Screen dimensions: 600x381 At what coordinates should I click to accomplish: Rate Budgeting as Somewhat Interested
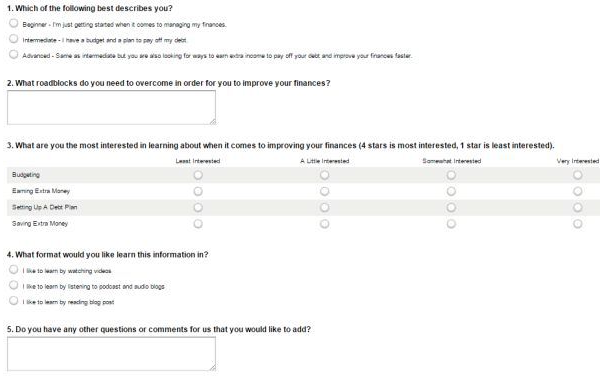coord(451,175)
